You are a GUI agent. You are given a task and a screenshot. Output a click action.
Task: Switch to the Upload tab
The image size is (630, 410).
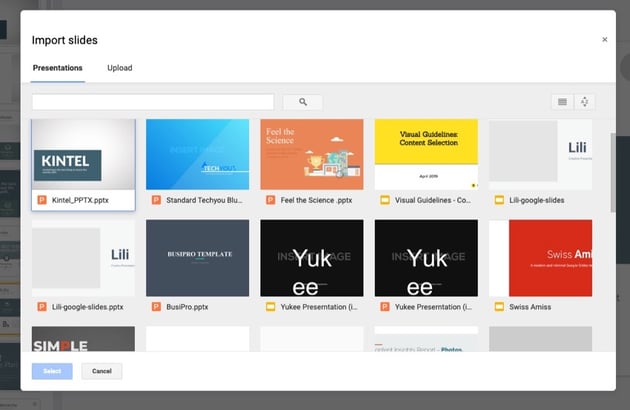pyautogui.click(x=120, y=68)
